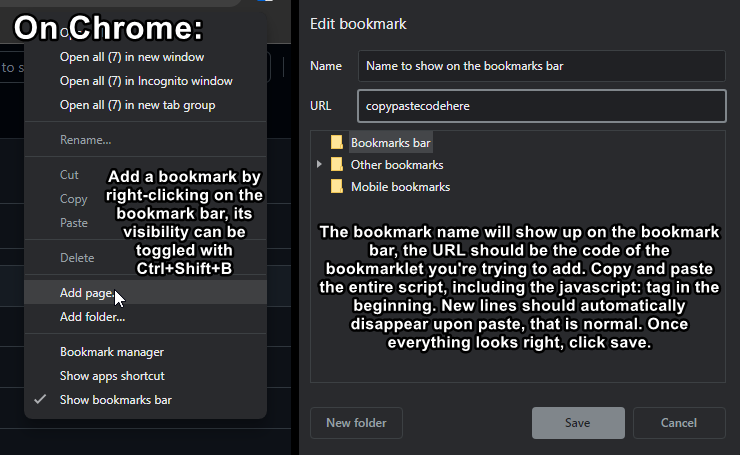Screen dimensions: 740x455
Task: Expand the Other bookmarks tree arrow
Action: 320,164
